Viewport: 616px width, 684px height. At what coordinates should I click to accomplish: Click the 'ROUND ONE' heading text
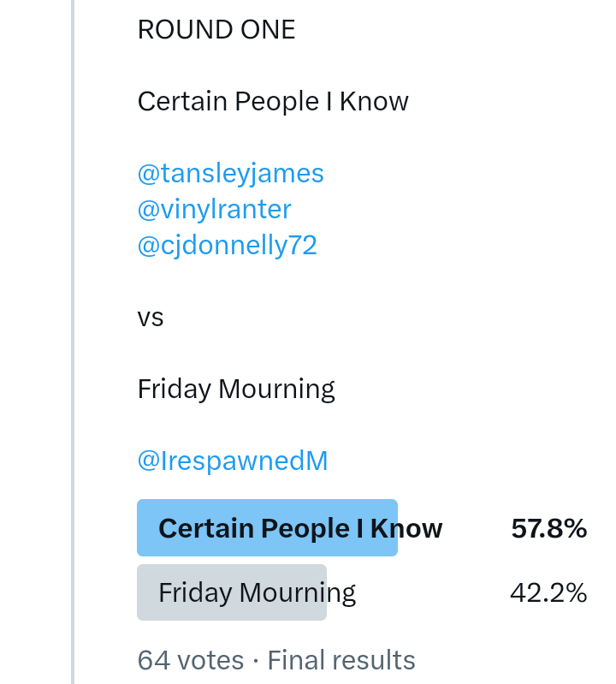pyautogui.click(x=216, y=30)
